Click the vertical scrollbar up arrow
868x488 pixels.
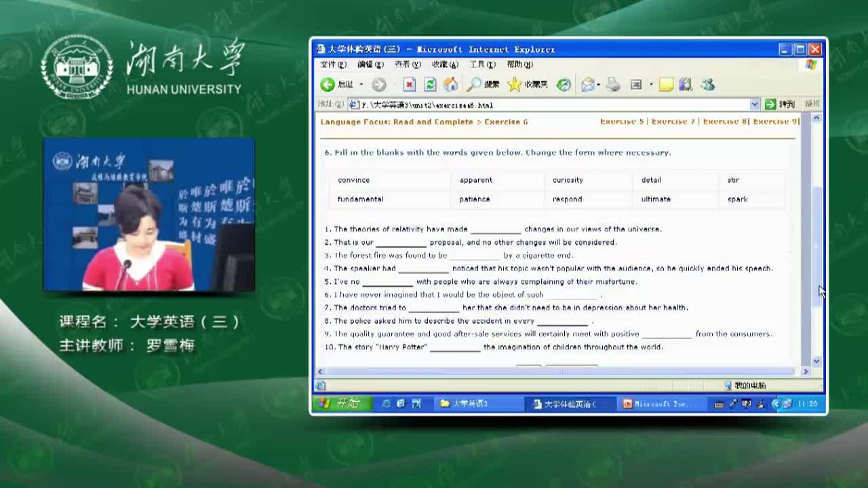(x=816, y=118)
